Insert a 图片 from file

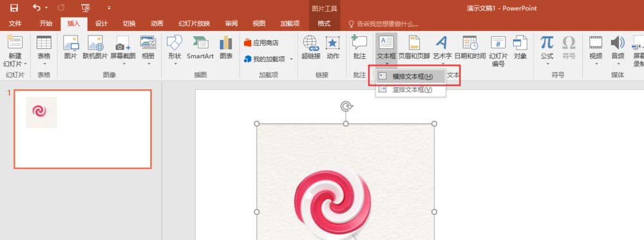coord(71,48)
